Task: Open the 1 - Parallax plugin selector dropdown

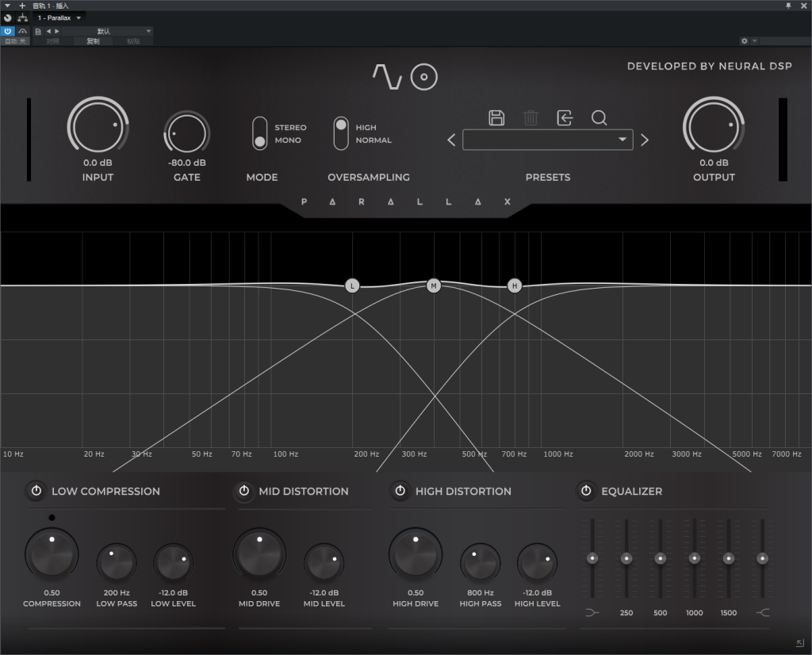Action: tap(59, 17)
